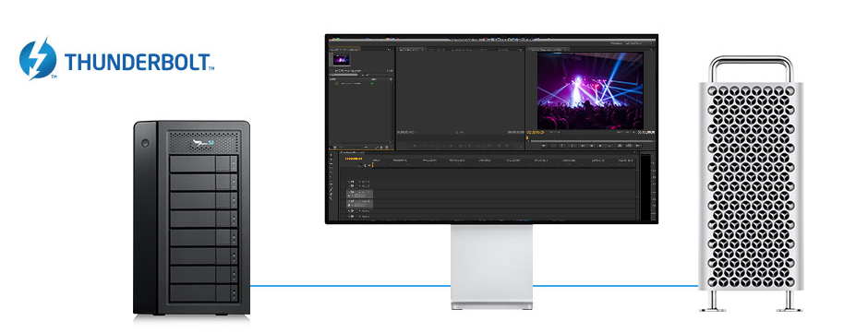Click the power button on the storage tower

point(146,143)
